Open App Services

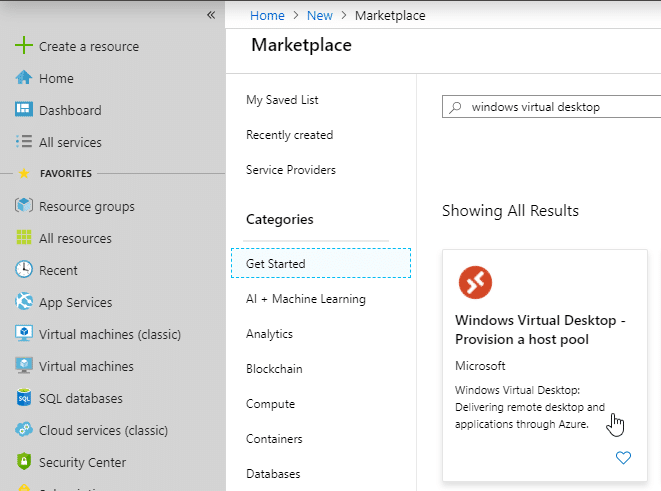click(75, 302)
